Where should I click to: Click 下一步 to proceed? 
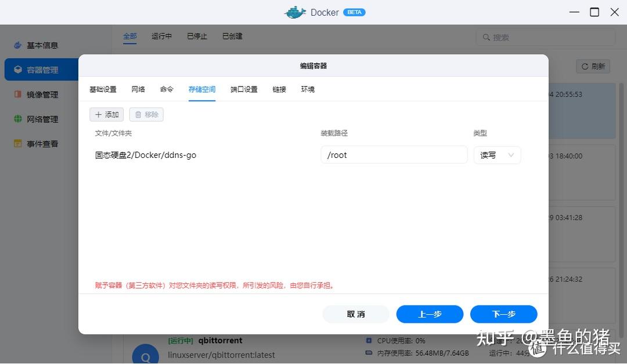pos(503,313)
